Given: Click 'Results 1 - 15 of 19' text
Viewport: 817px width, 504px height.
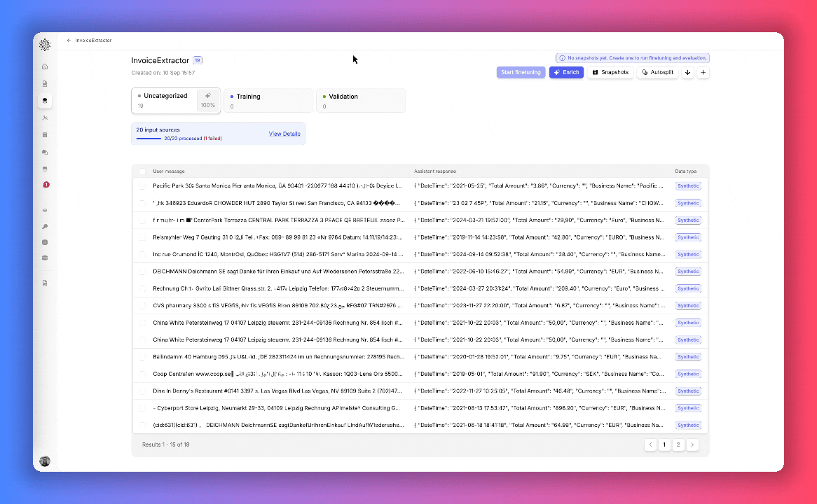Looking at the screenshot, I should [165, 444].
